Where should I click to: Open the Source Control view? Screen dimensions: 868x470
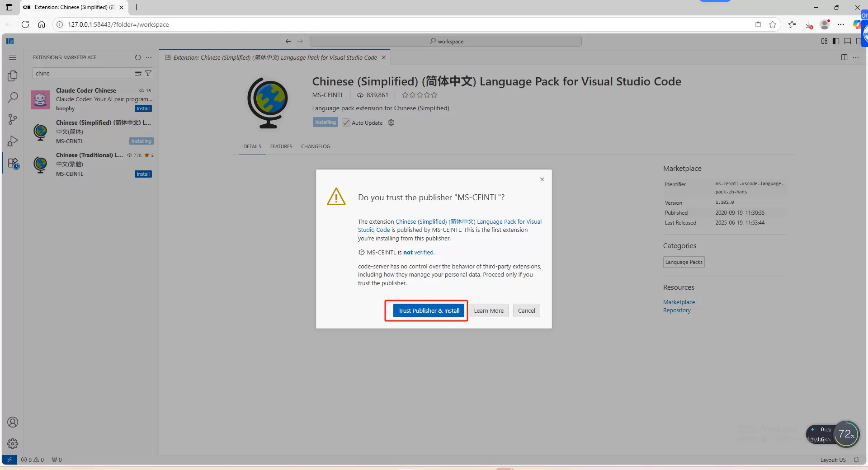(13, 119)
